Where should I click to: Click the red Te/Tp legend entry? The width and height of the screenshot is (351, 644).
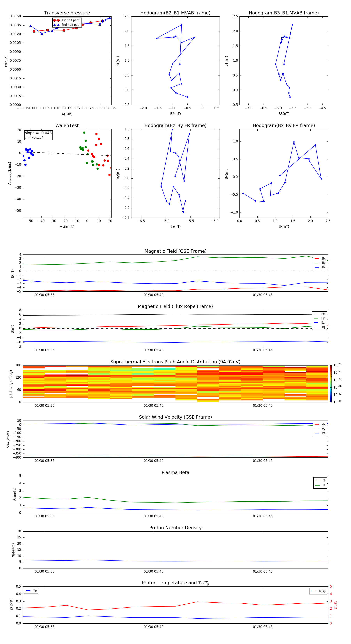(x=318, y=591)
